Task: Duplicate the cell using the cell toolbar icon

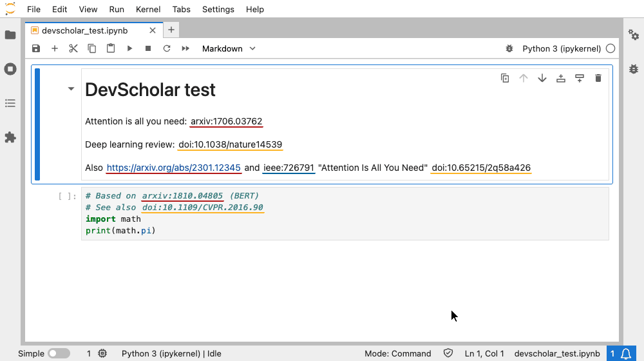Action: point(505,78)
